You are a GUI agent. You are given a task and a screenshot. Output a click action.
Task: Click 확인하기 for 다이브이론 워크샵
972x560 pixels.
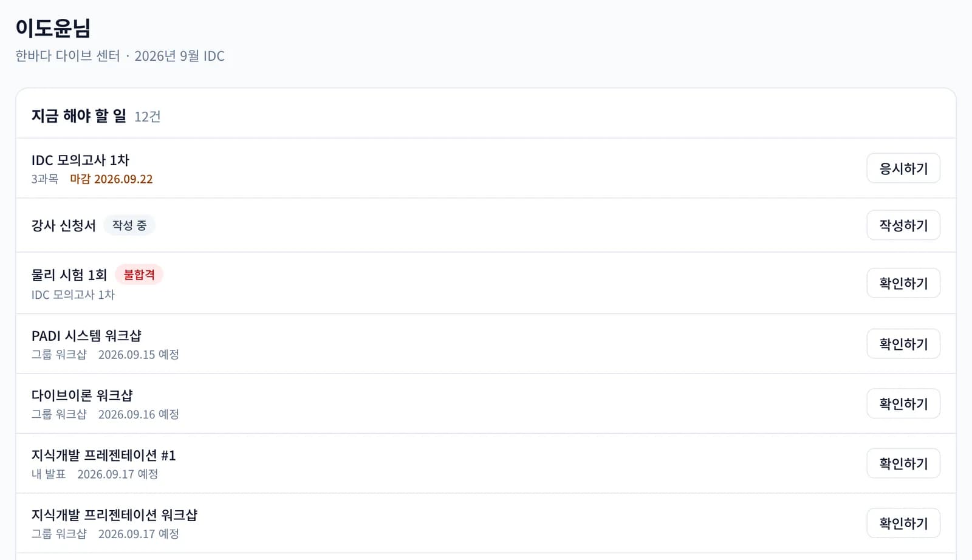pyautogui.click(x=903, y=403)
